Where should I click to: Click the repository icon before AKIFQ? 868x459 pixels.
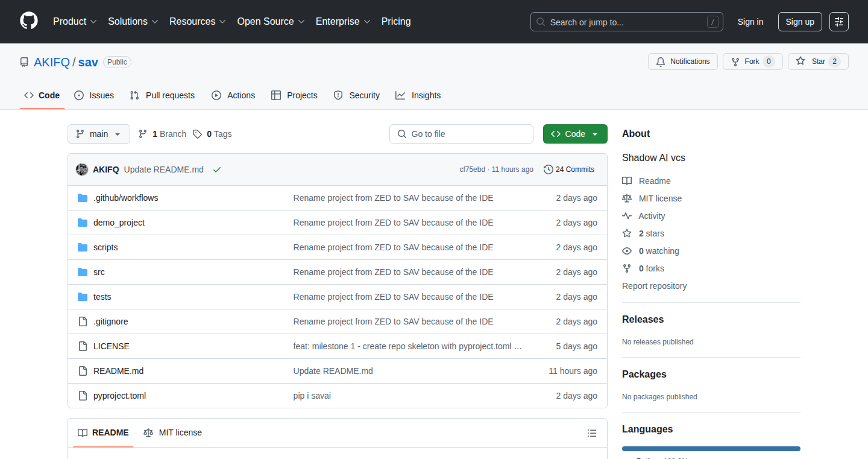(24, 62)
